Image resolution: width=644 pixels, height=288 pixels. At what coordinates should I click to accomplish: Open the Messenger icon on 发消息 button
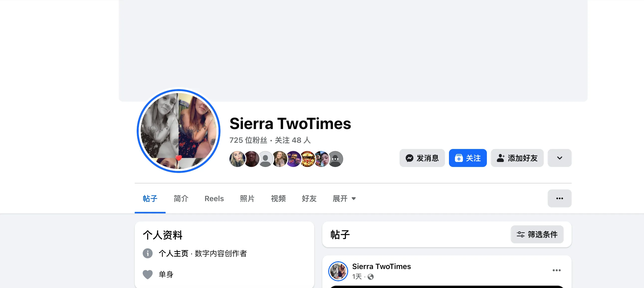(x=410, y=158)
